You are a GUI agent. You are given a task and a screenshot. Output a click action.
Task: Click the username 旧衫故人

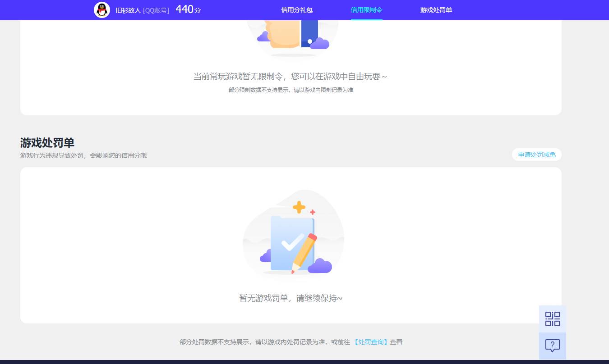[127, 10]
